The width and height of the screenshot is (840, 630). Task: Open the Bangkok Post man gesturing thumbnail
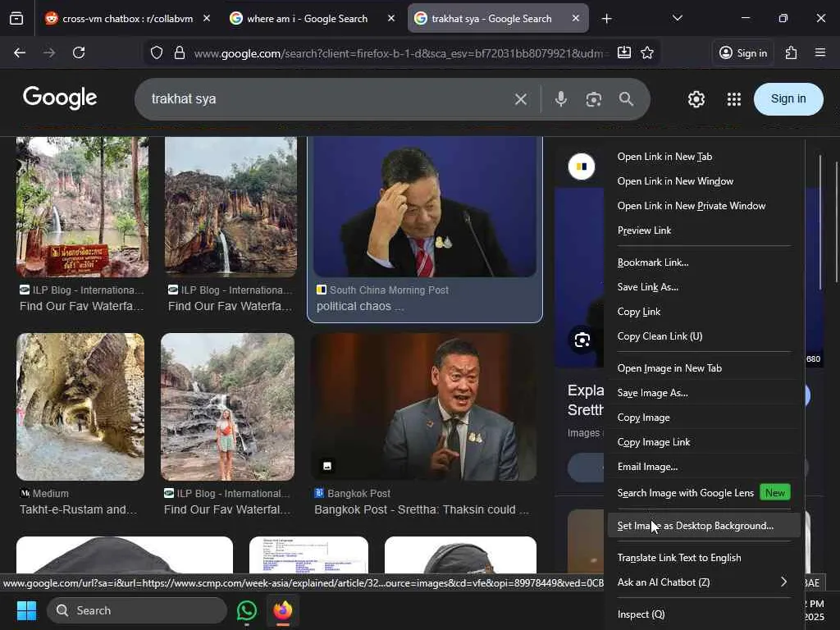(424, 407)
